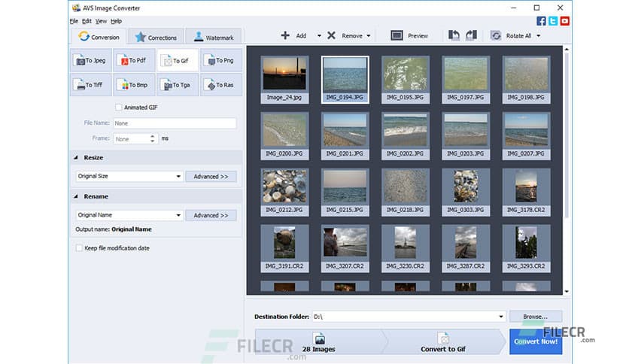The height and width of the screenshot is (364, 629).
Task: Select the IMG_3207.CR2 thumbnail
Action: pos(345,248)
